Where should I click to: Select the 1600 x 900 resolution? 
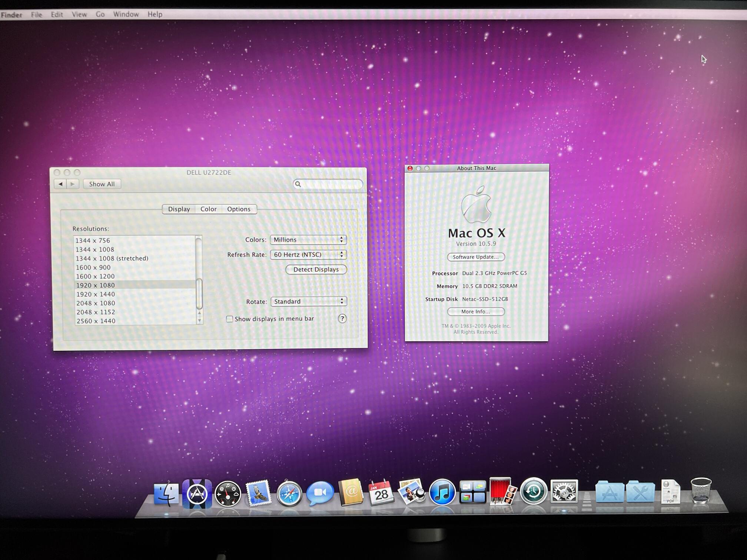coord(135,267)
